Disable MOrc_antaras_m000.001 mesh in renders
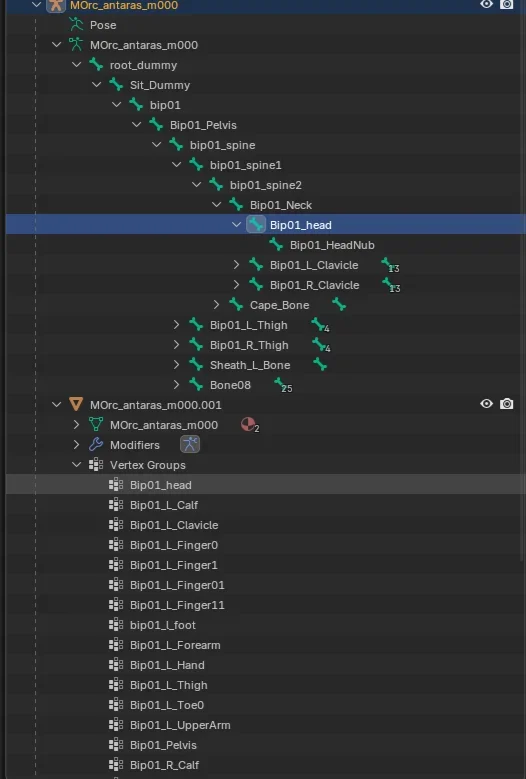Viewport: 526px width, 779px height. coord(506,404)
